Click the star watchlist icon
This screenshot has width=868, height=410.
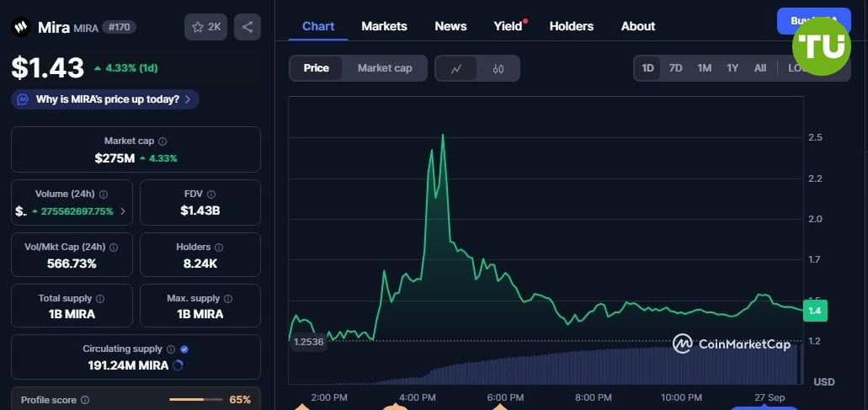click(x=199, y=27)
